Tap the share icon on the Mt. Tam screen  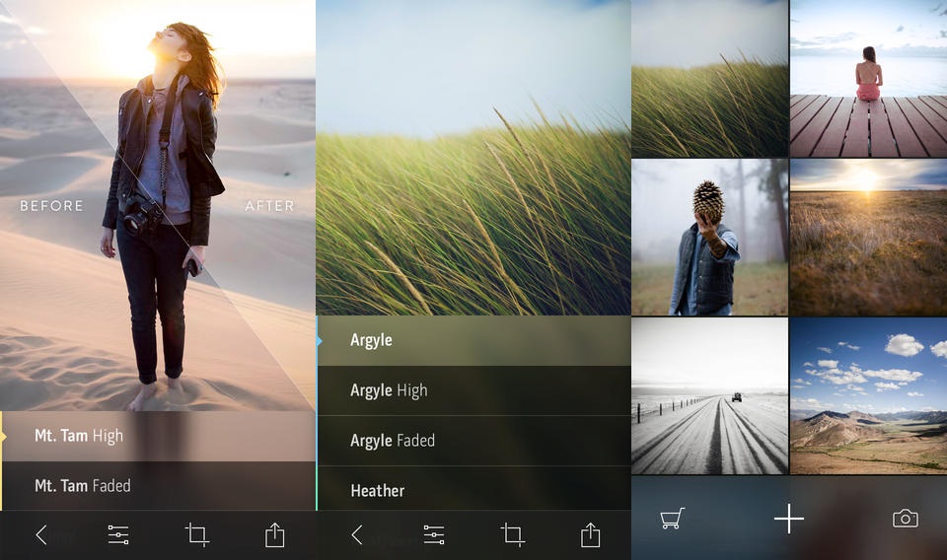click(274, 535)
